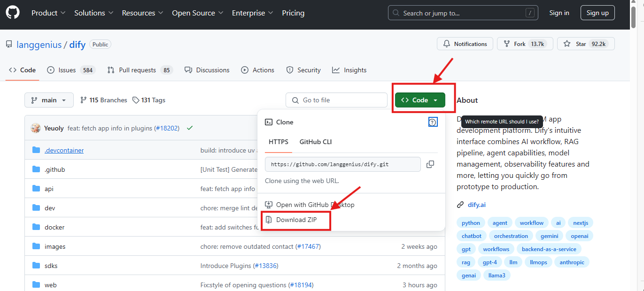Open the docker folder icon

tap(36, 227)
